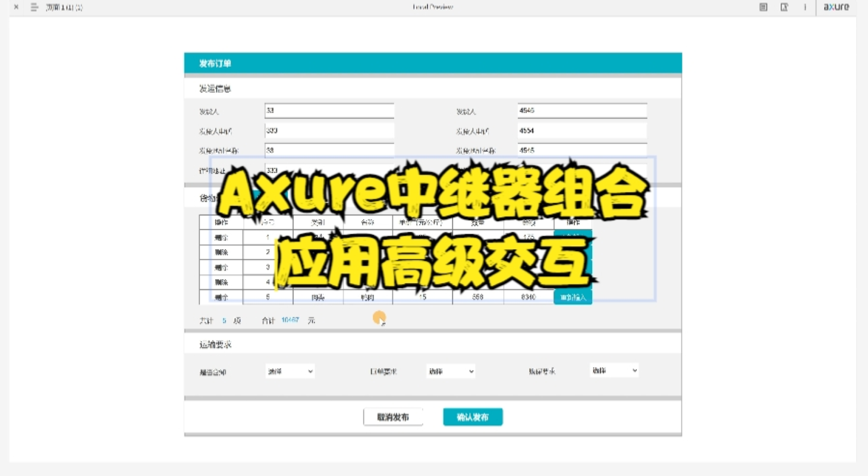868x476 pixels.
Task: Click the 取消发布 button
Action: tap(393, 417)
